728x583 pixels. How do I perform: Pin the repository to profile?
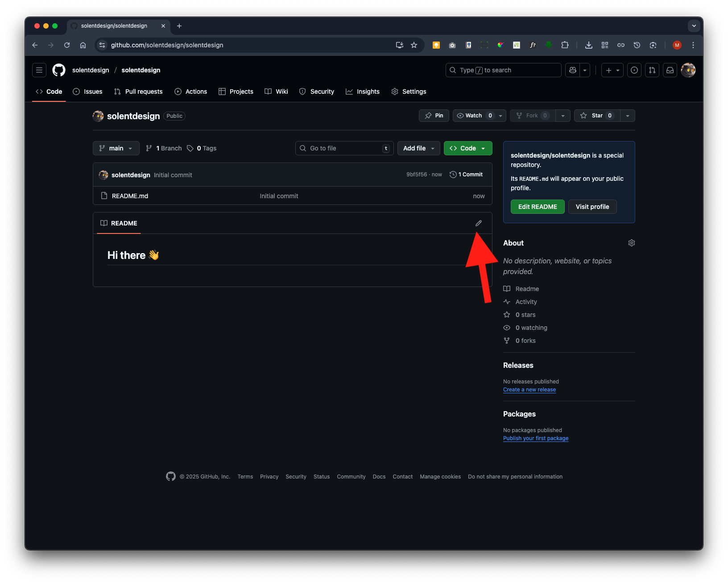(x=434, y=116)
